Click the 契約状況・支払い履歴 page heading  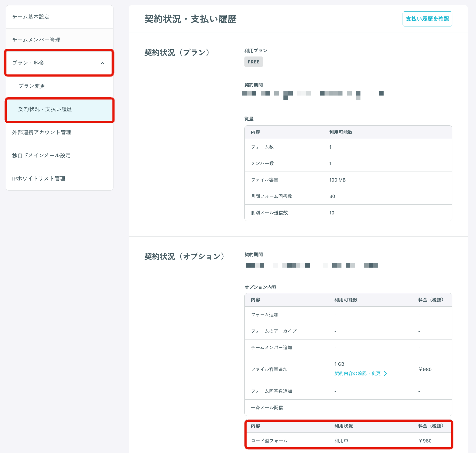click(x=190, y=19)
